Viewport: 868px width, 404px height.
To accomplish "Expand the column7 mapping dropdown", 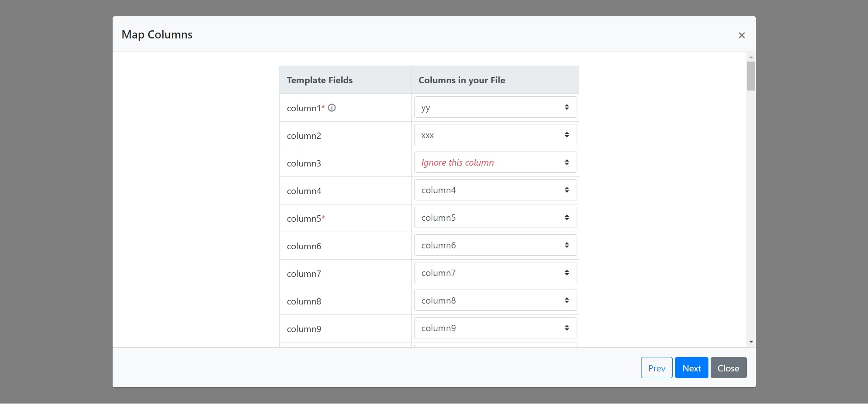I will [x=495, y=273].
